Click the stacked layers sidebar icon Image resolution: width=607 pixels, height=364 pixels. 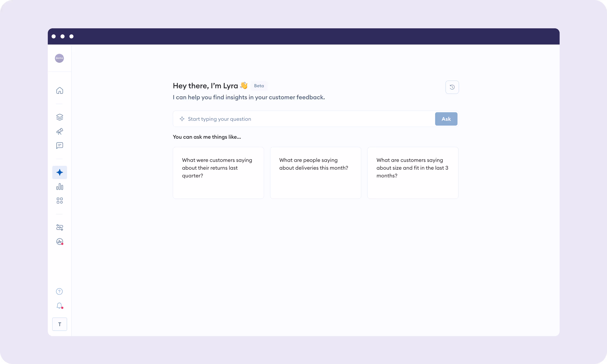pos(59,117)
